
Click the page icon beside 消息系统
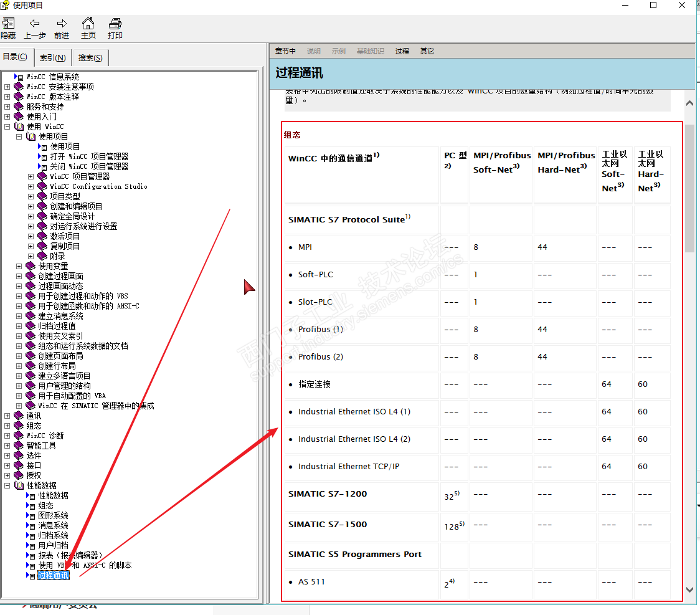click(31, 526)
